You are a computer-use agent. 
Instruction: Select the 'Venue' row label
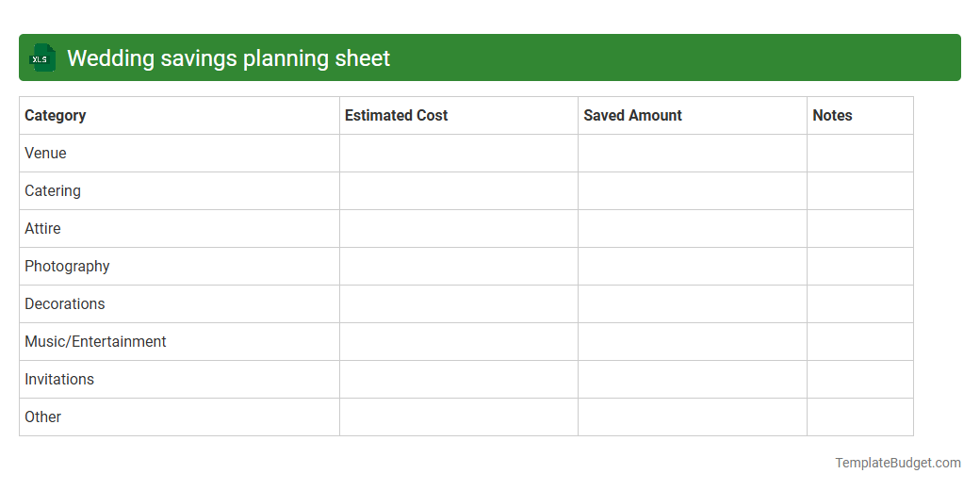pos(45,153)
